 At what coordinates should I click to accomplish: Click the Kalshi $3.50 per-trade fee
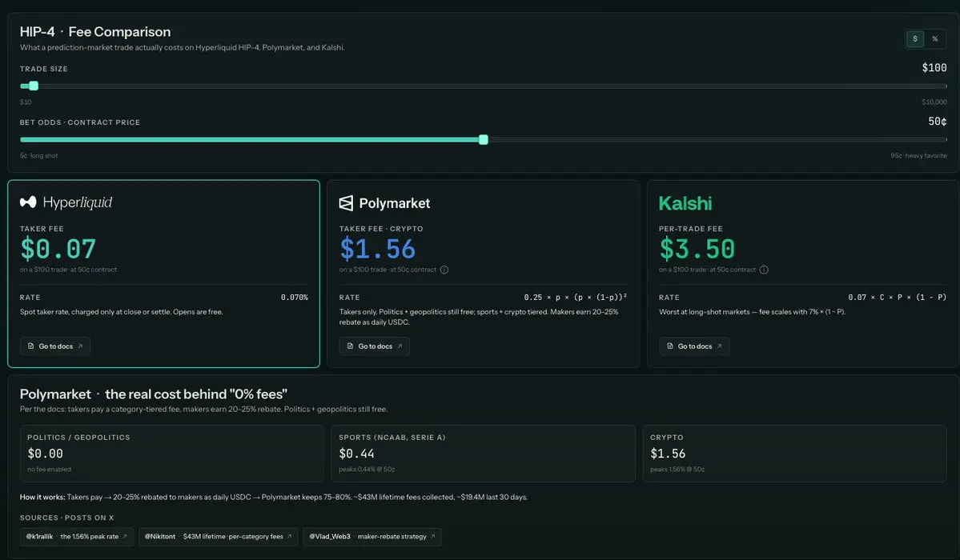(697, 249)
